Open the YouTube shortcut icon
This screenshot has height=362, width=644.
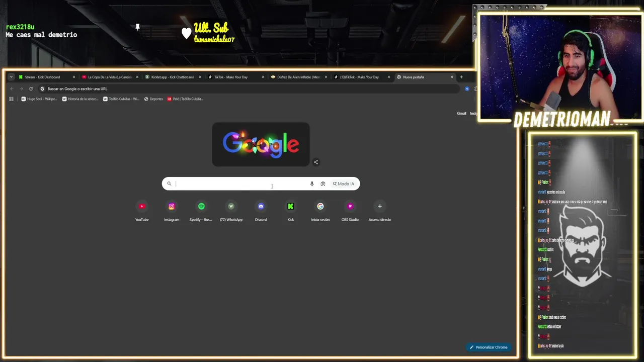[142, 206]
